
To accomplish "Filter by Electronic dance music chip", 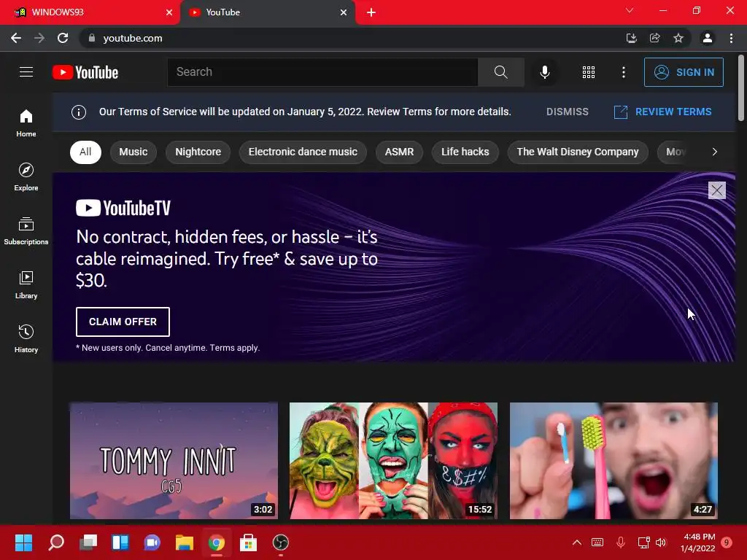I will 303,152.
